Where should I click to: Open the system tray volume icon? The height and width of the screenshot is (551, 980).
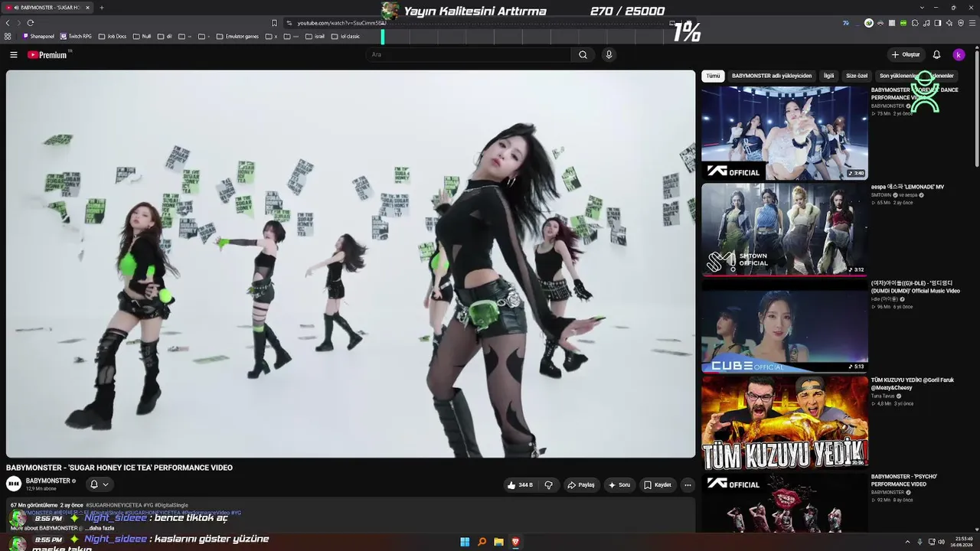click(941, 542)
